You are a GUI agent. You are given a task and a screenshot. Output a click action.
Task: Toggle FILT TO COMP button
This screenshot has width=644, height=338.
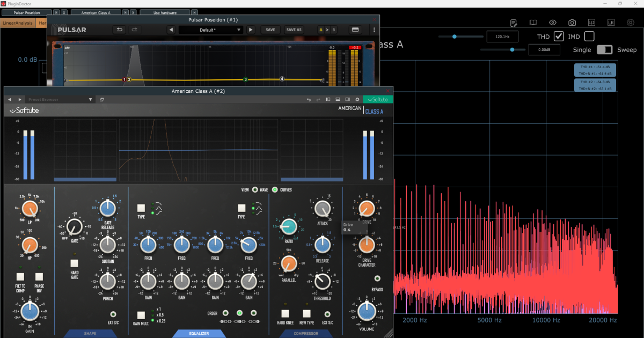(20, 277)
